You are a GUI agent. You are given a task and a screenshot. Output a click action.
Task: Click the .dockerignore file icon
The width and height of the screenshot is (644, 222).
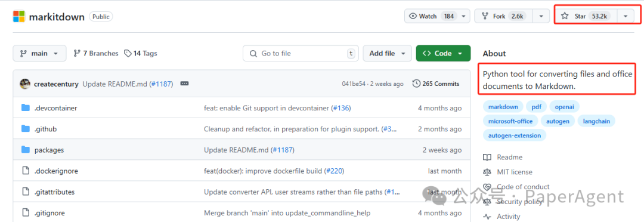coord(26,171)
